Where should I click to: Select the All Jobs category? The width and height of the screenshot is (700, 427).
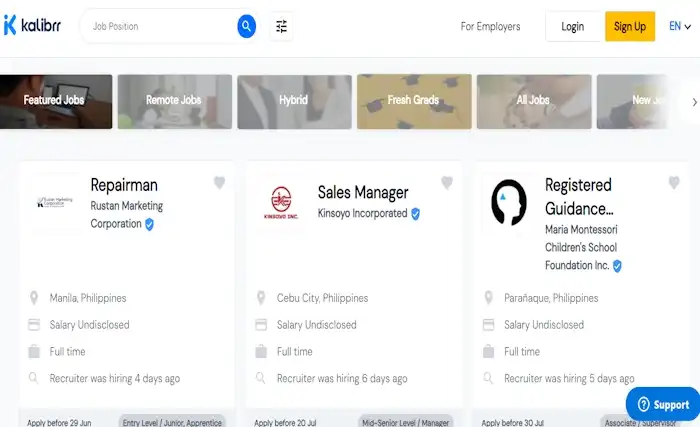[534, 102]
